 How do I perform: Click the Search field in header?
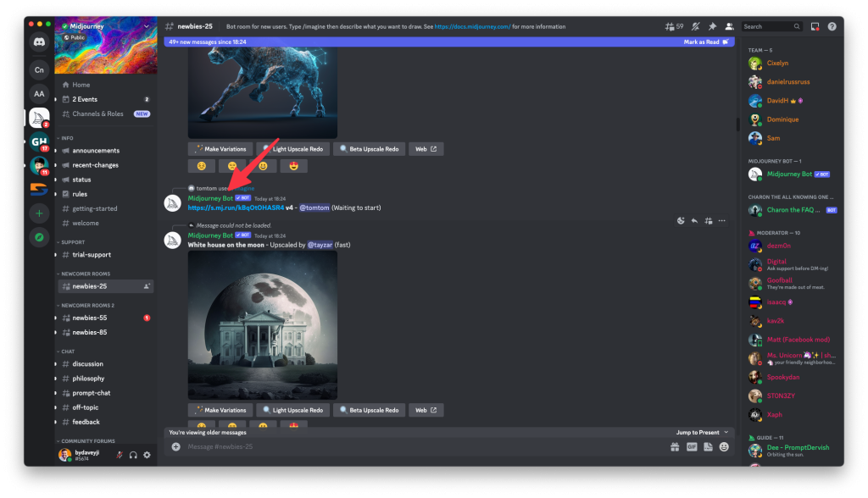pos(771,26)
